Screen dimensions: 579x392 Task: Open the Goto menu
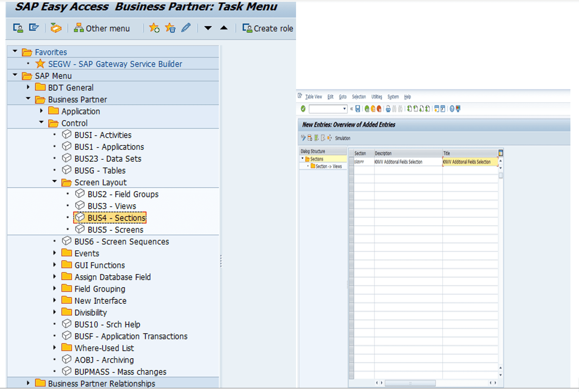(x=343, y=97)
